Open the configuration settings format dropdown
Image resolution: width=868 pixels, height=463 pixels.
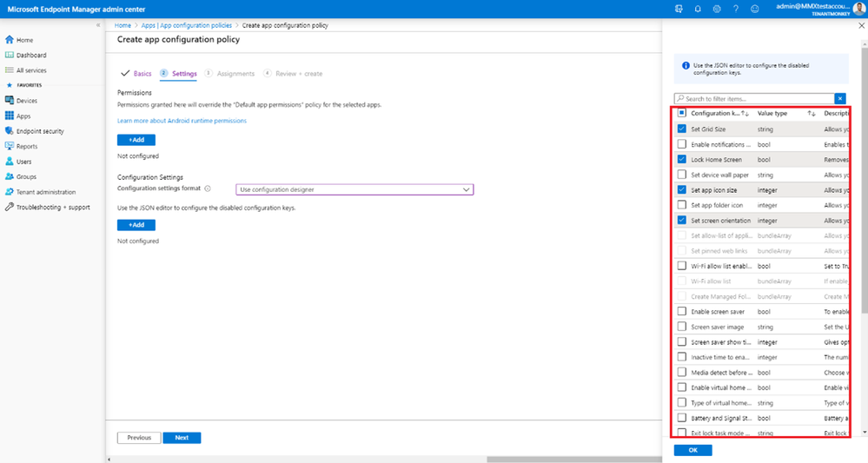pos(354,189)
